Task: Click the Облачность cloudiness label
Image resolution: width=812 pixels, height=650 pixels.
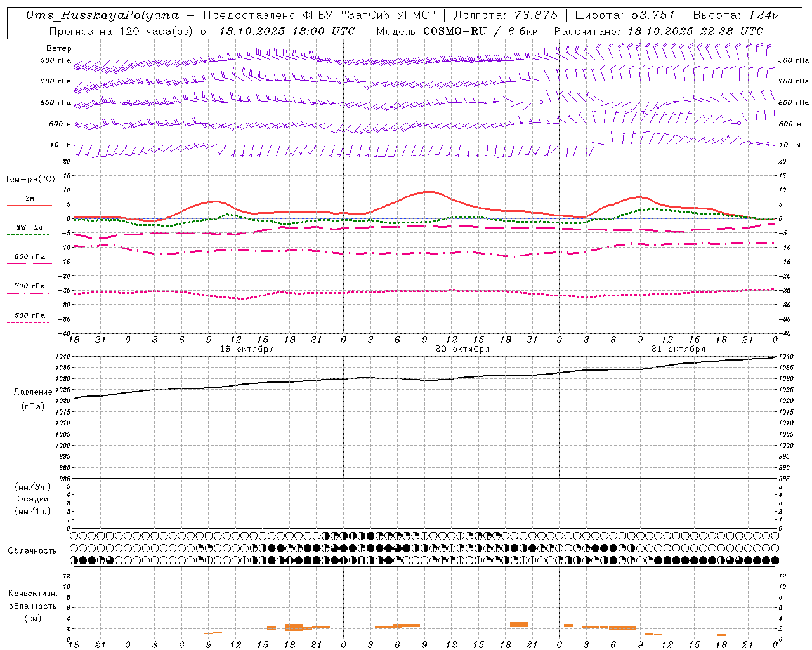Action: coord(32,551)
